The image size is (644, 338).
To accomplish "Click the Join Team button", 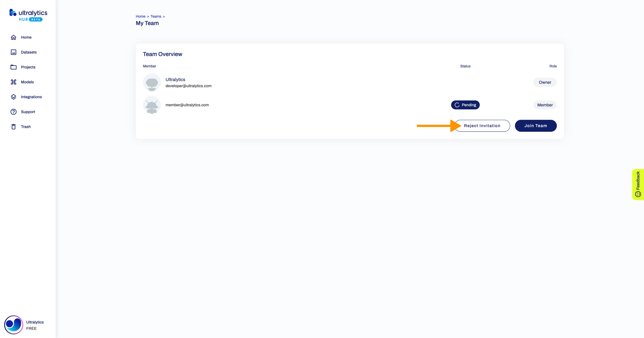I will tap(535, 126).
